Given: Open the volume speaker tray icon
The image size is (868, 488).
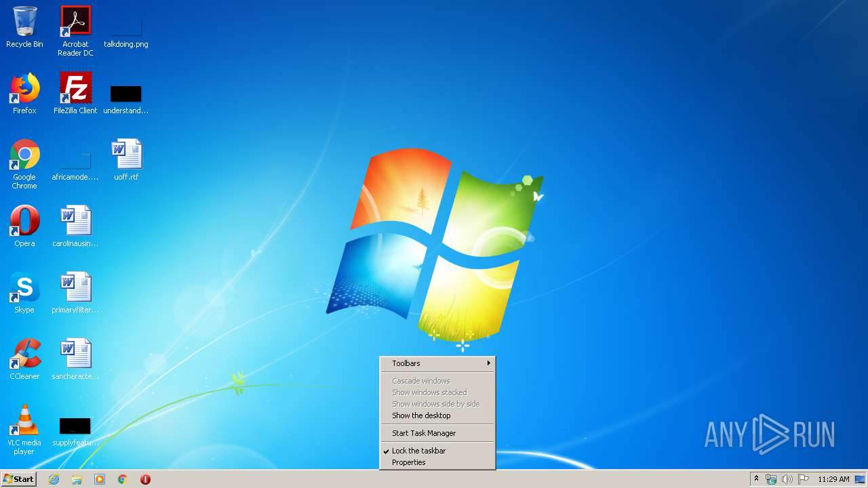Looking at the screenshot, I should click(787, 479).
